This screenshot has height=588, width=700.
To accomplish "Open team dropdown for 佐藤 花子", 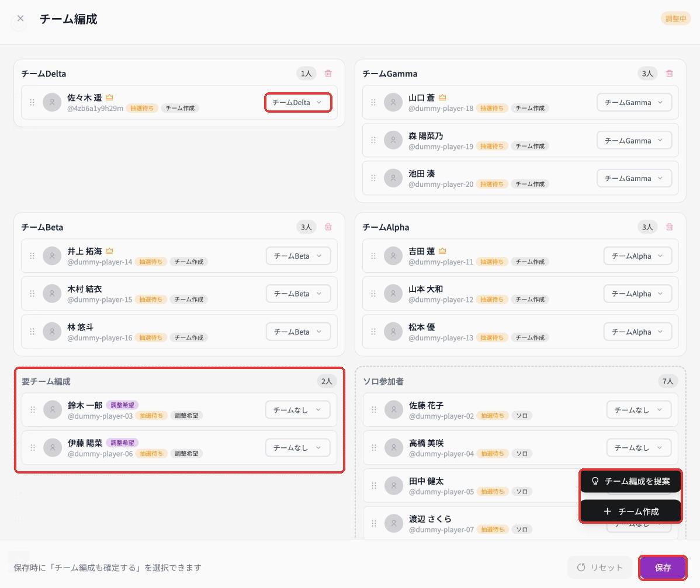I will (639, 410).
